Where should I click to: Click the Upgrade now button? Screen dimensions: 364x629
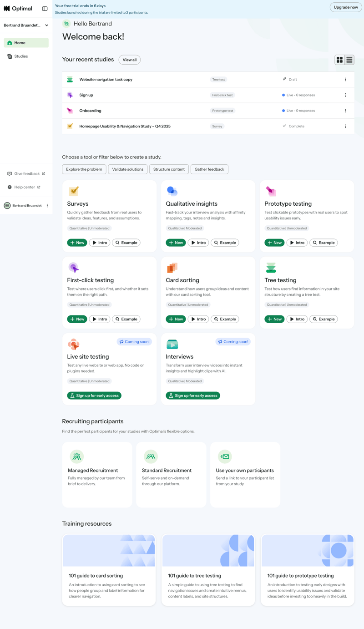(345, 7)
